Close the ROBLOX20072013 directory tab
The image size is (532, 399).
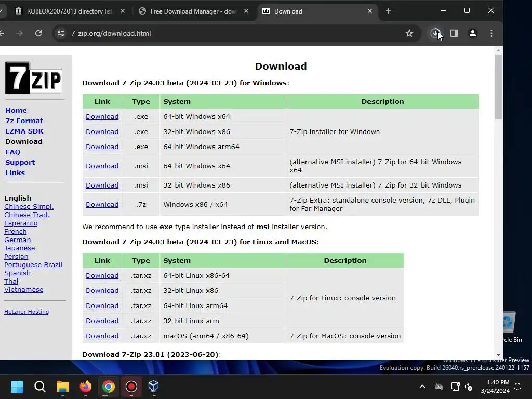click(123, 11)
